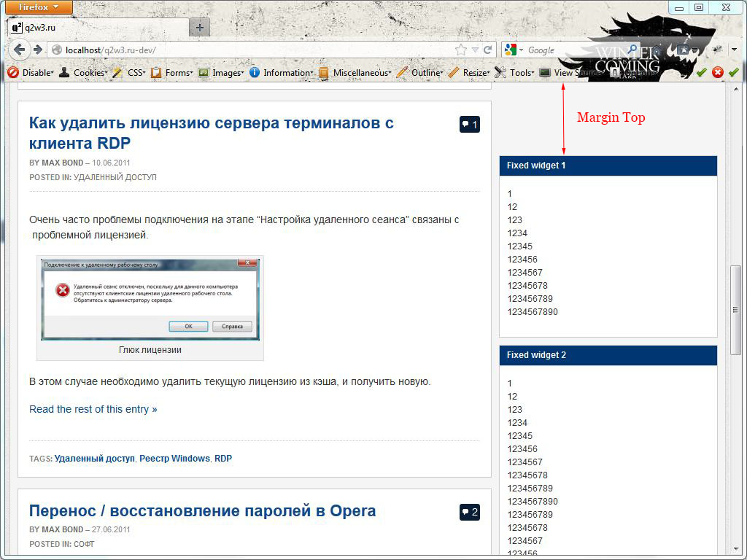Screen dimensions: 747x560
Task: Open the Bookmarks star-folder toolbar icon
Action: point(684,50)
